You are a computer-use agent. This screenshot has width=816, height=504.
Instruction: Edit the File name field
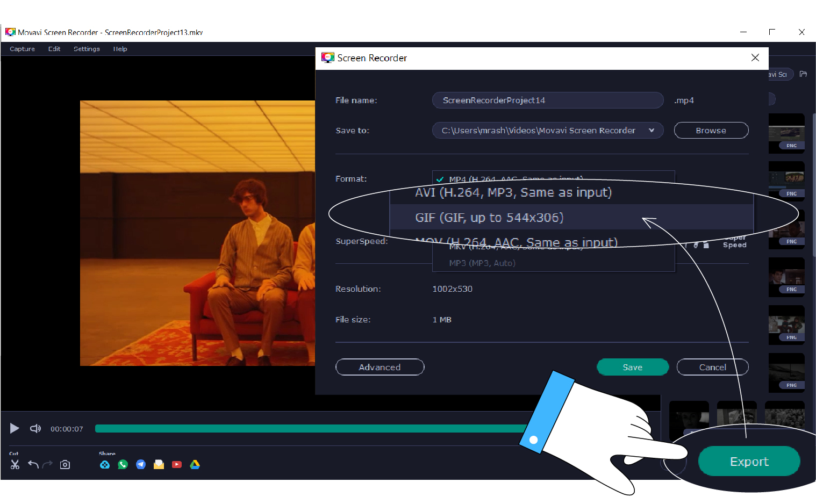click(548, 100)
